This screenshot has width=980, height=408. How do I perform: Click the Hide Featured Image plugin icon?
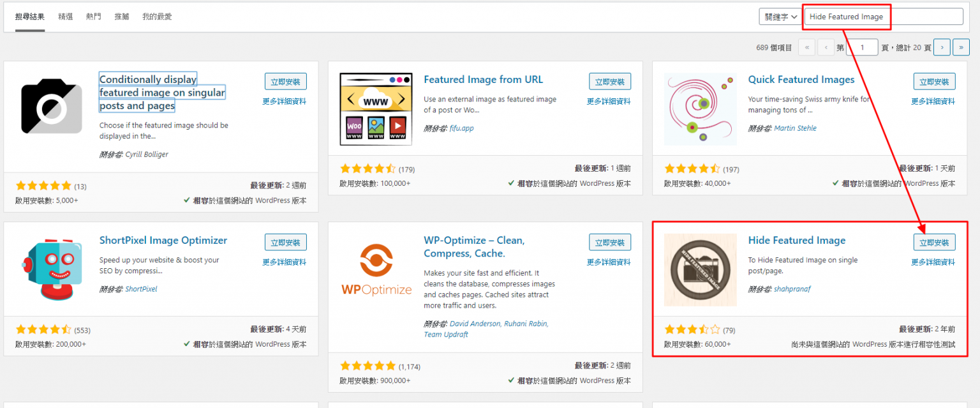click(x=695, y=269)
